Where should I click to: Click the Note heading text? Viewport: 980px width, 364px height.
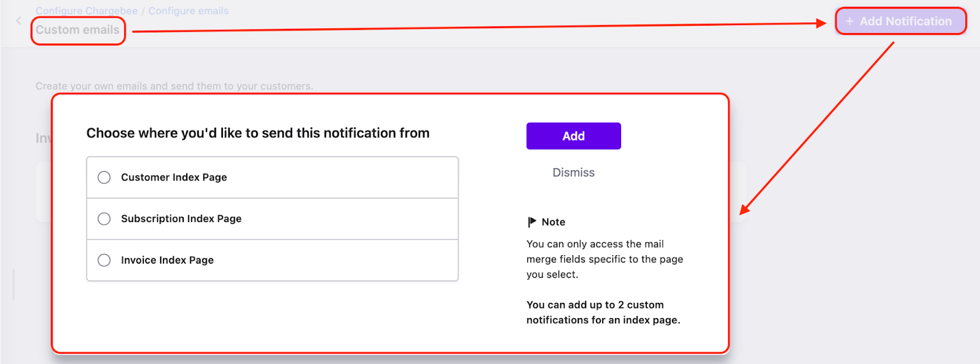pos(553,222)
